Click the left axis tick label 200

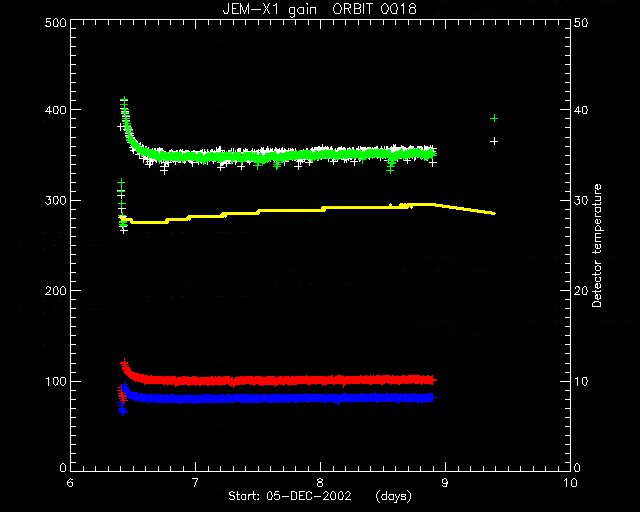pyautogui.click(x=56, y=291)
